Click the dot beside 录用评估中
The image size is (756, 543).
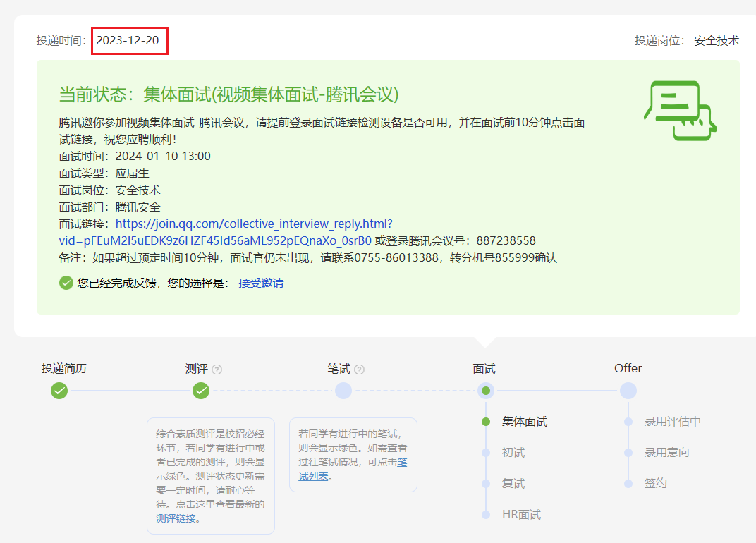click(x=628, y=422)
